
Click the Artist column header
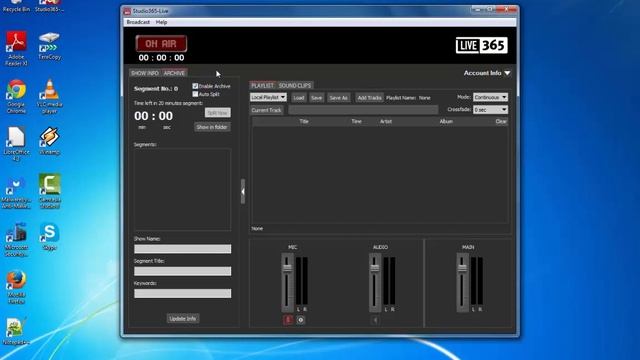(x=386, y=122)
